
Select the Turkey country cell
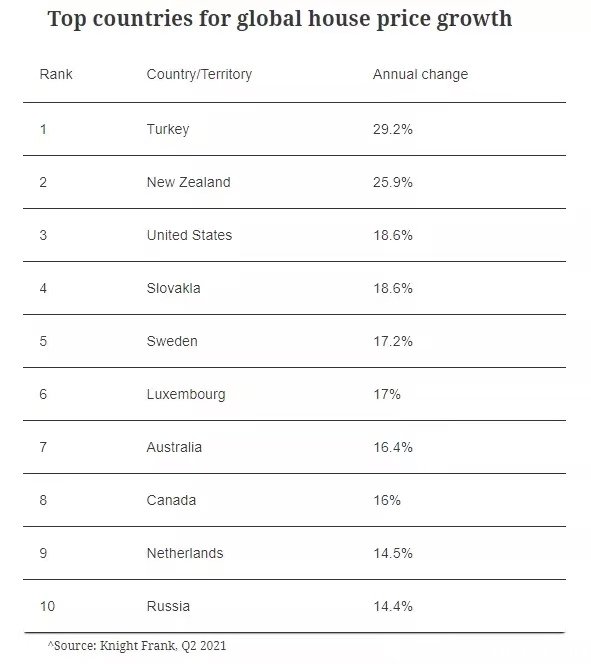[x=168, y=129]
